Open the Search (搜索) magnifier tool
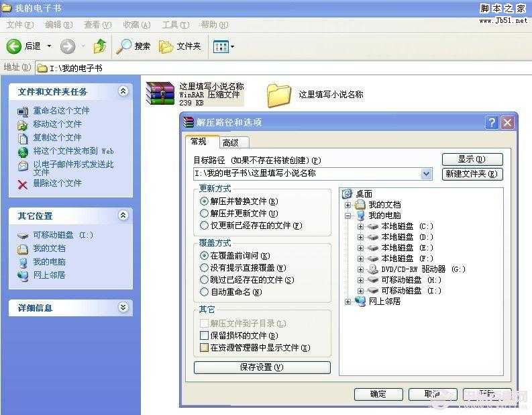 (x=133, y=46)
